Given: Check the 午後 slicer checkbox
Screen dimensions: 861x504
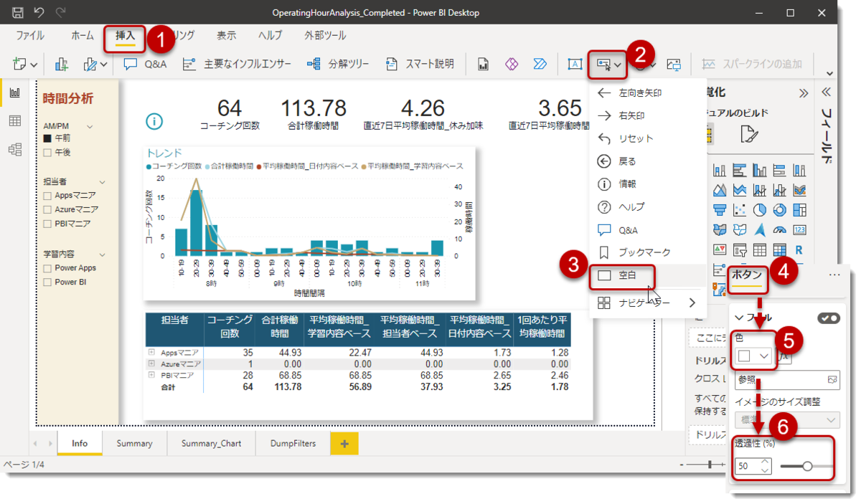Looking at the screenshot, I should click(x=47, y=153).
